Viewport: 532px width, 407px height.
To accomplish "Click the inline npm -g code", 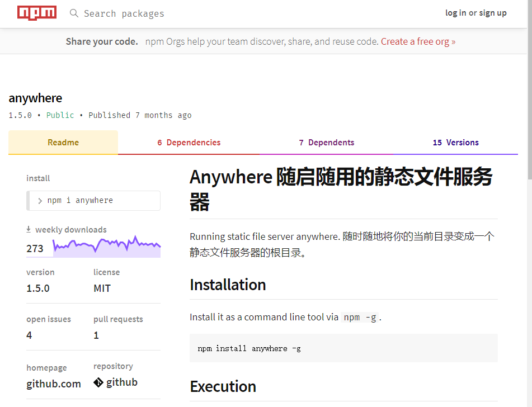I will [360, 318].
